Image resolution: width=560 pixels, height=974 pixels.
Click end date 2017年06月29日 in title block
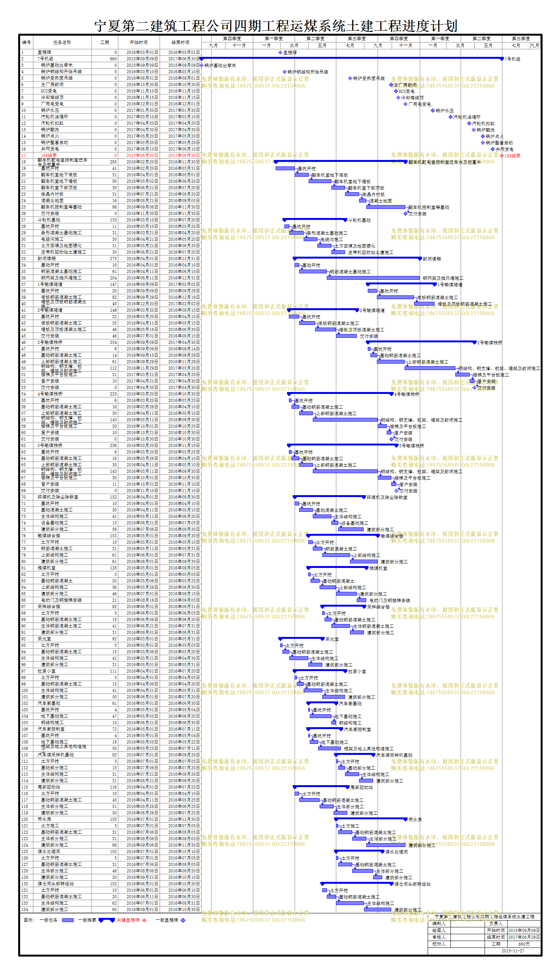pos(524,937)
